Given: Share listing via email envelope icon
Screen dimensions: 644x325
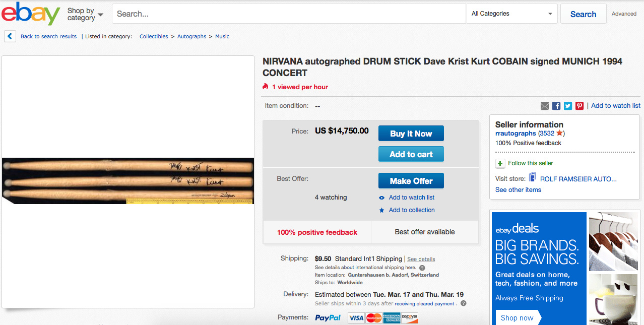Looking at the screenshot, I should pos(545,106).
